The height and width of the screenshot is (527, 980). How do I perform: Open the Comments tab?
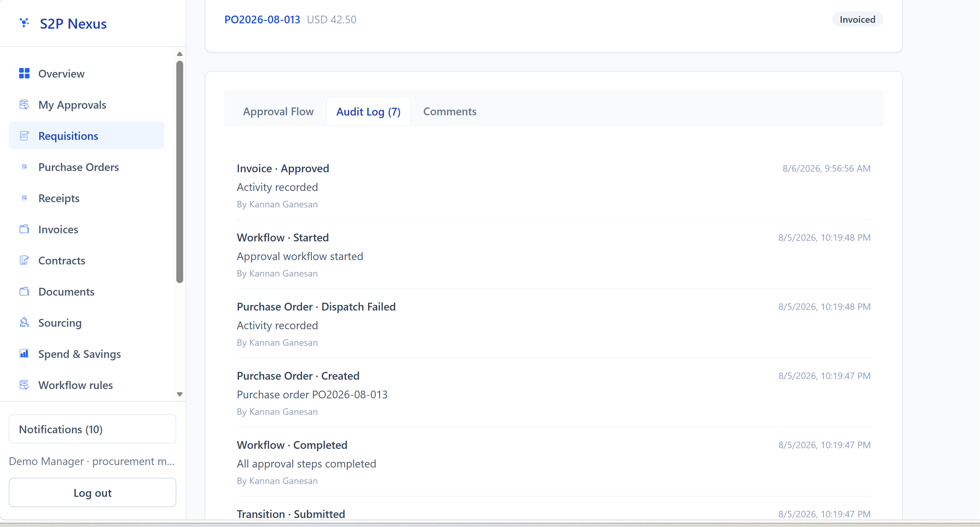450,112
